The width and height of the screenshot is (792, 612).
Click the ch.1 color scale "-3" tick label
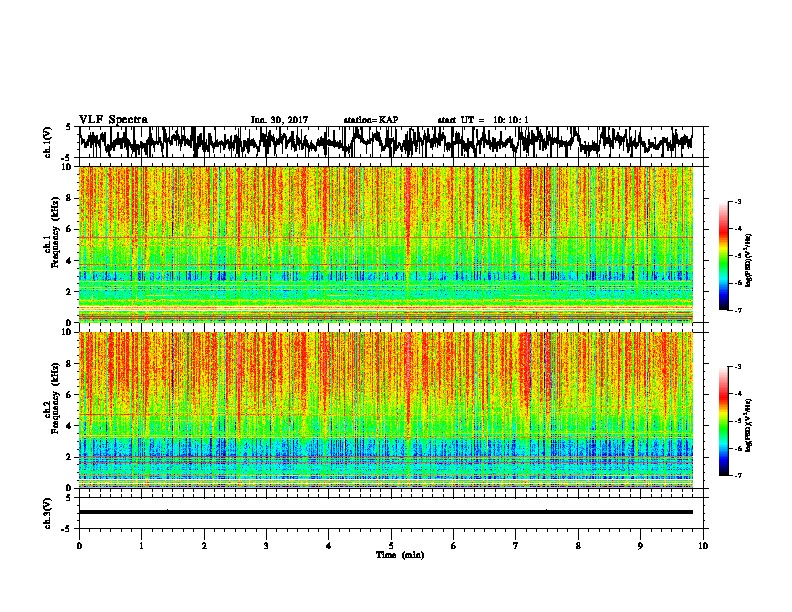tap(737, 202)
